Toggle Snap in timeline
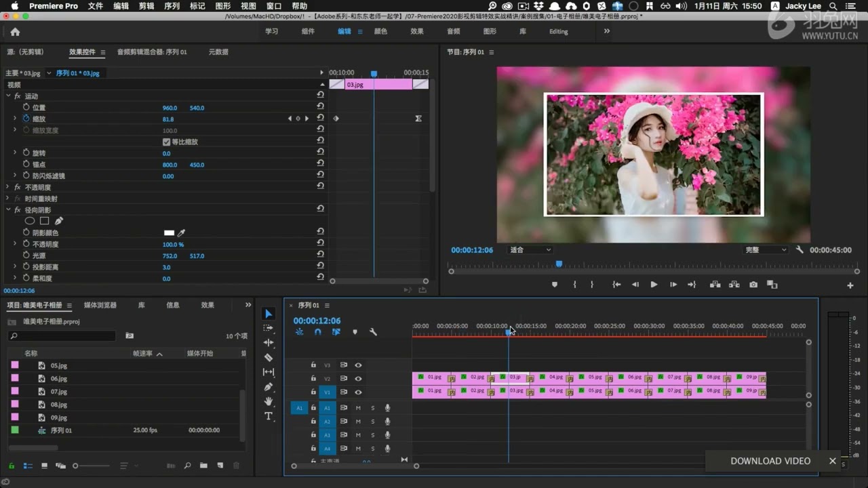Image resolution: width=868 pixels, height=488 pixels. (317, 332)
